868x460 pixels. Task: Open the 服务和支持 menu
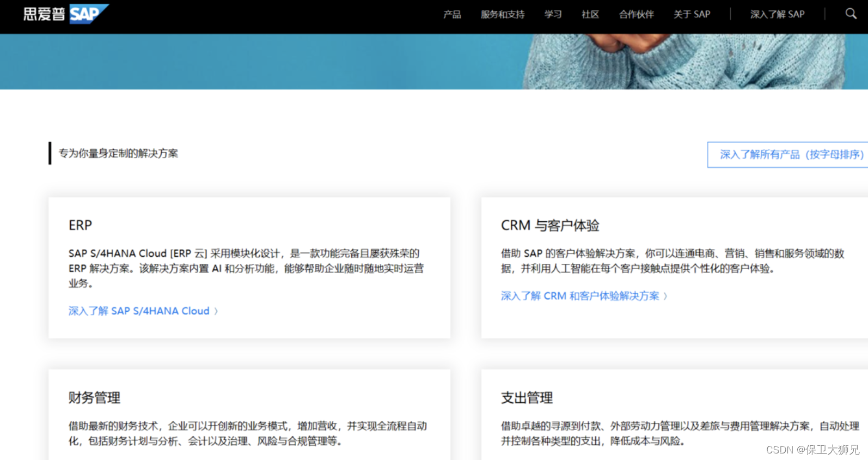503,14
